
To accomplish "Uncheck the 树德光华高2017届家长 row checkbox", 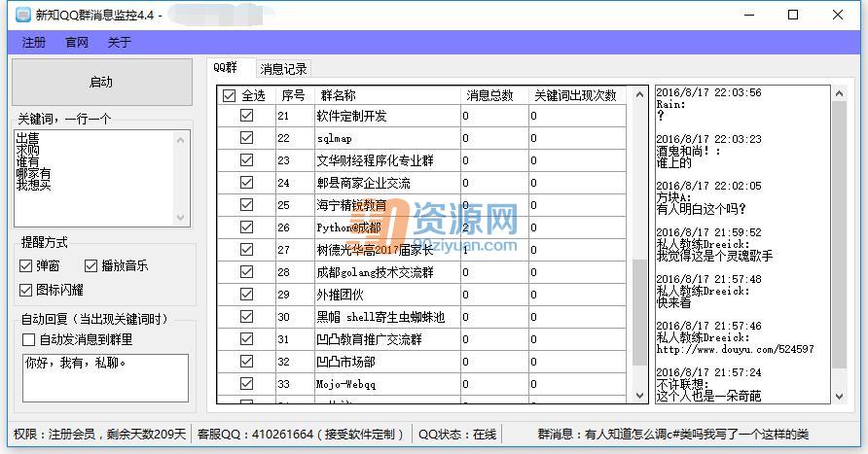I will (x=247, y=250).
